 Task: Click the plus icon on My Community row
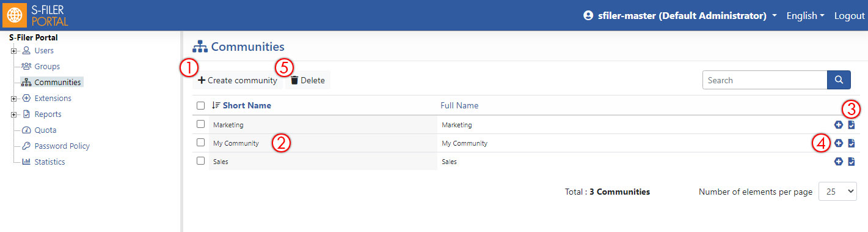coord(838,143)
